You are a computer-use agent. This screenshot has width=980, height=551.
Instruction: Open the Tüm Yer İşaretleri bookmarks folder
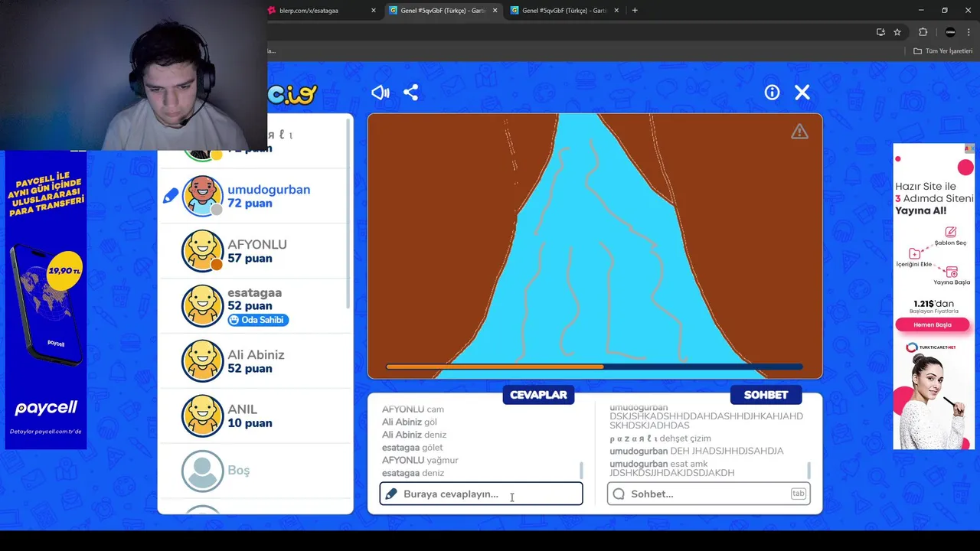[943, 51]
